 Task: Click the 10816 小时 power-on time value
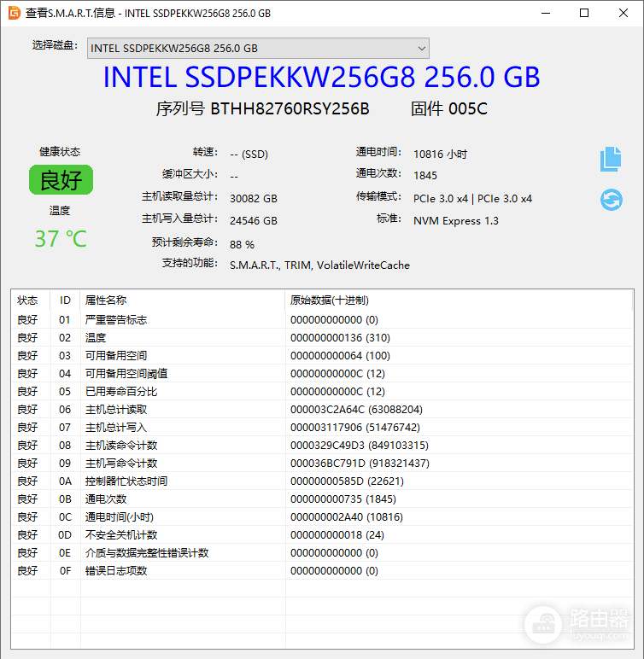tap(441, 155)
